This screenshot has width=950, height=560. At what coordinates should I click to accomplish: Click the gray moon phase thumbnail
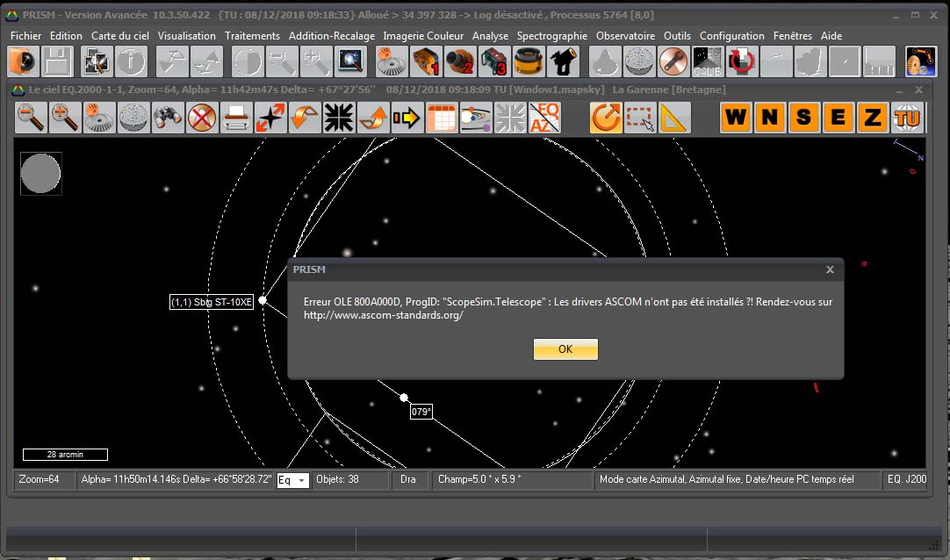coord(41,174)
